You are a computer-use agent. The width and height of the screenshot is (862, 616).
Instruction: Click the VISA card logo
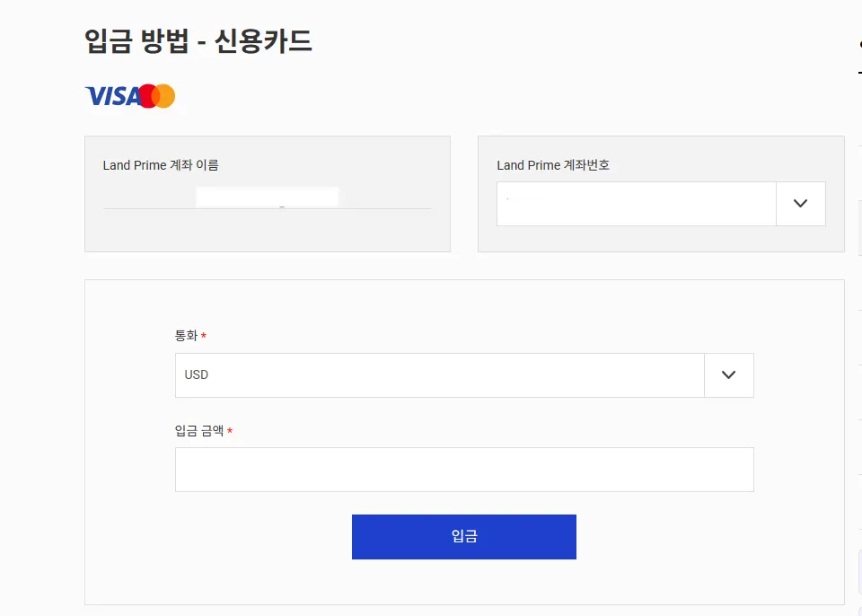[x=112, y=96]
